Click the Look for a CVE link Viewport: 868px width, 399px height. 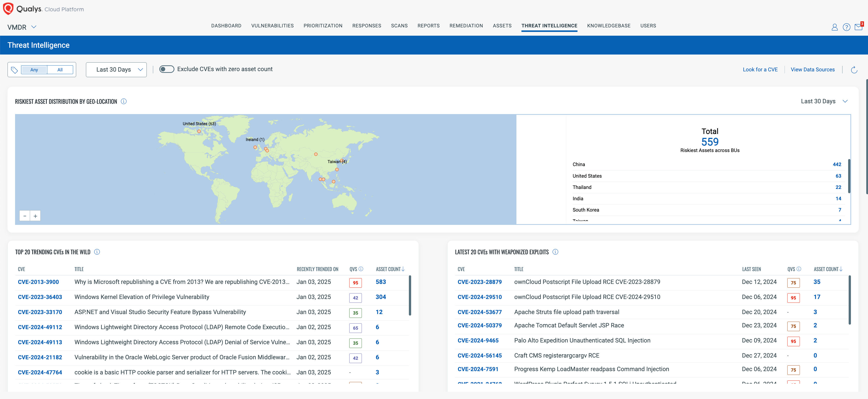tap(760, 70)
